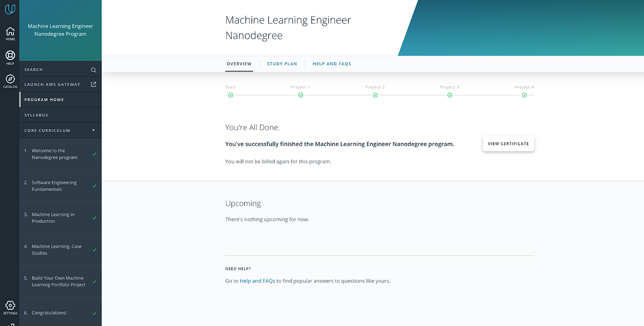
Task: Open Program Home in sidebar
Action: (60, 100)
